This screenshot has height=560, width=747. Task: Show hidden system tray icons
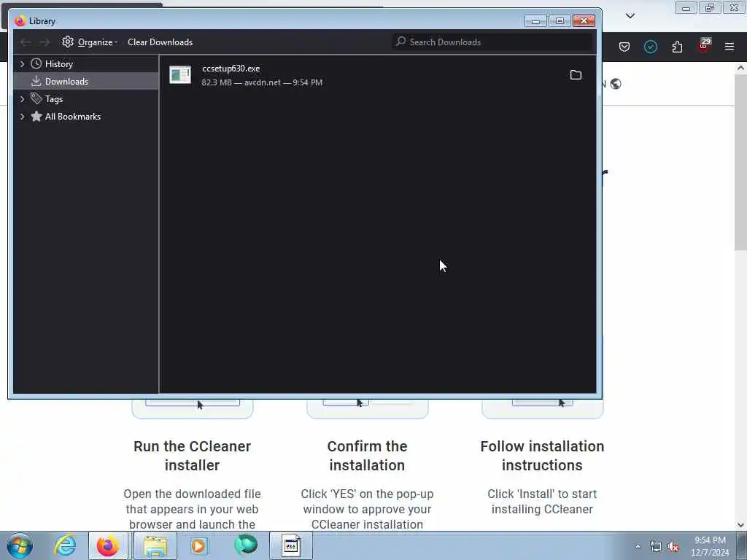[638, 546]
